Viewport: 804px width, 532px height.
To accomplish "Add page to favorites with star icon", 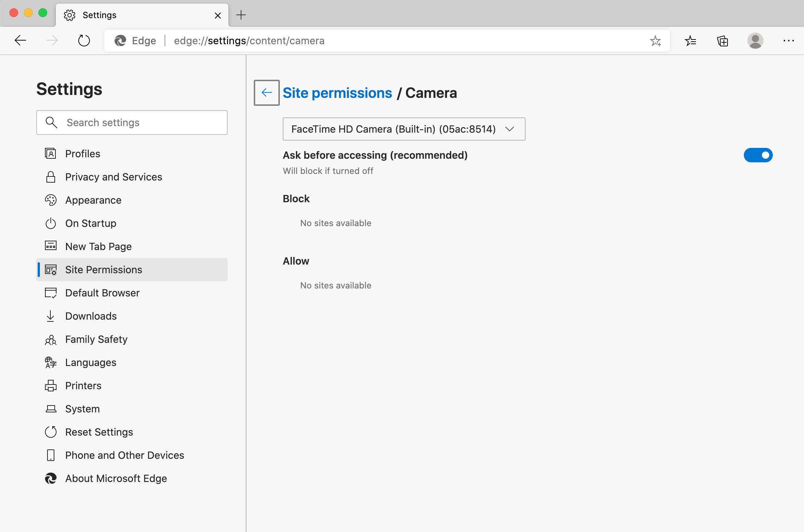I will click(x=655, y=41).
